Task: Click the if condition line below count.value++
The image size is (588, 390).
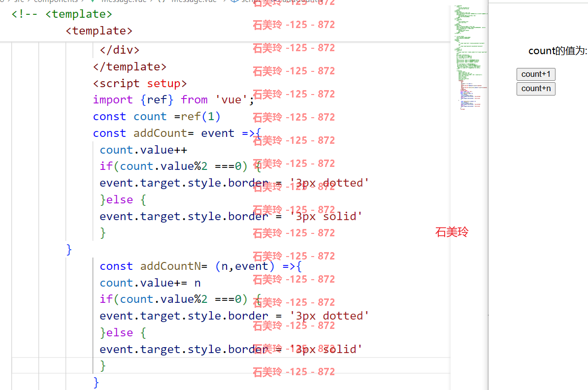Action: [180, 166]
